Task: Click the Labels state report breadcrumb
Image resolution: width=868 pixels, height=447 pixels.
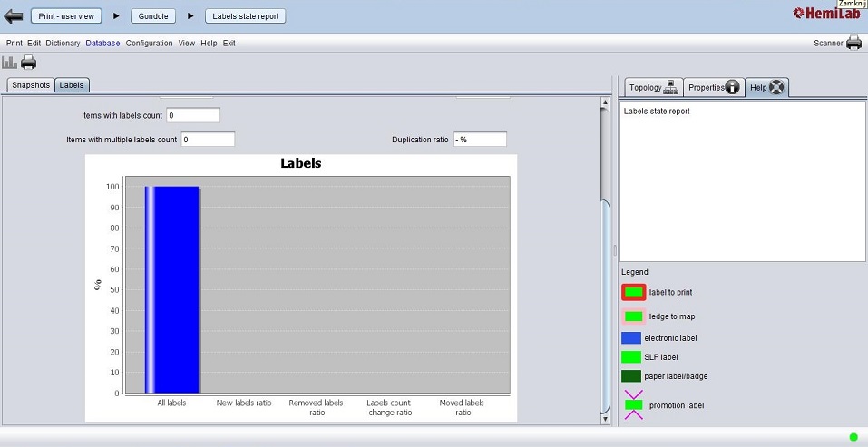Action: pyautogui.click(x=246, y=16)
